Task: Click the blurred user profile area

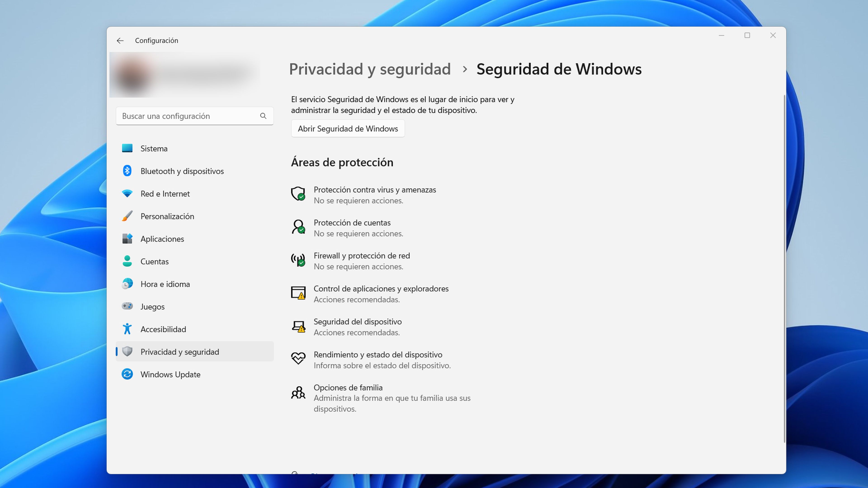Action: [185, 74]
